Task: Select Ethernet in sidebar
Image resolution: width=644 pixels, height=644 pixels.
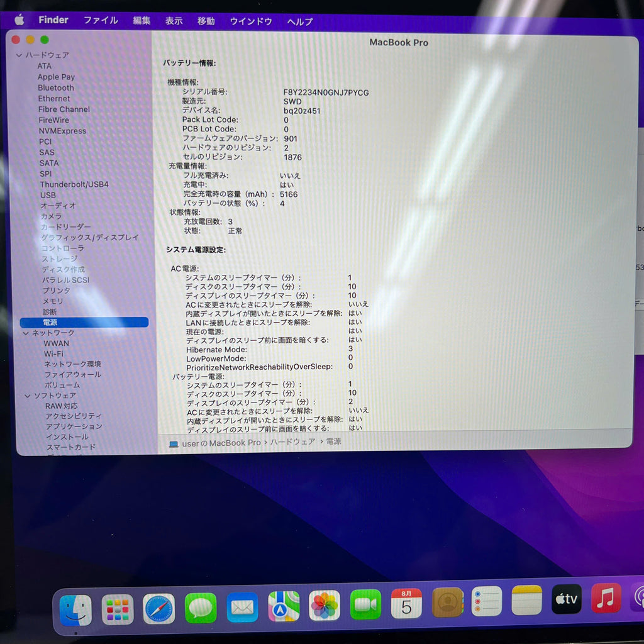Action: pyautogui.click(x=54, y=99)
